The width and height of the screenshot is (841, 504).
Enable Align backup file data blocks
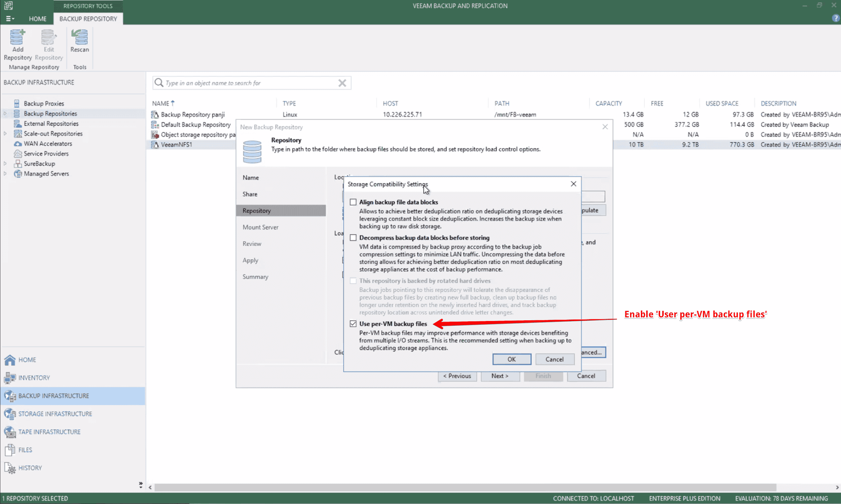(353, 202)
